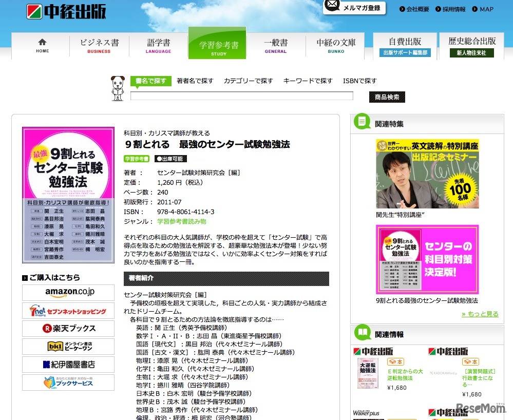
Task: Open セブンネットショッピング from the purchase list
Action: (x=68, y=311)
